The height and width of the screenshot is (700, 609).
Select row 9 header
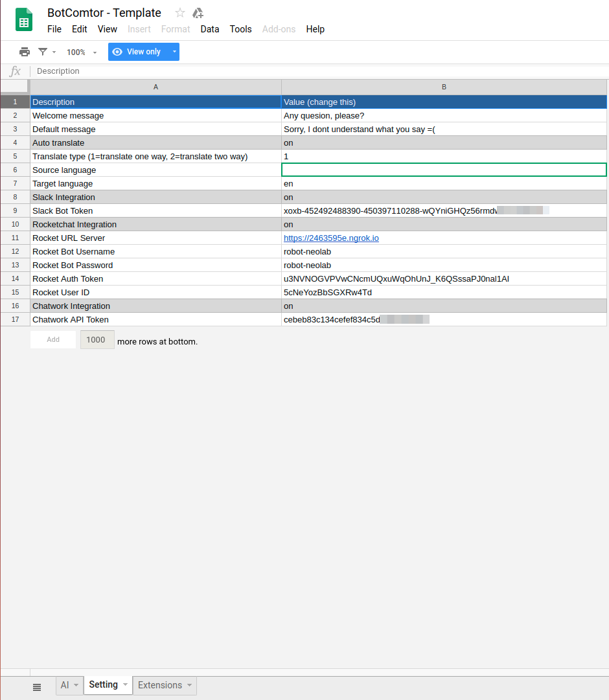15,210
